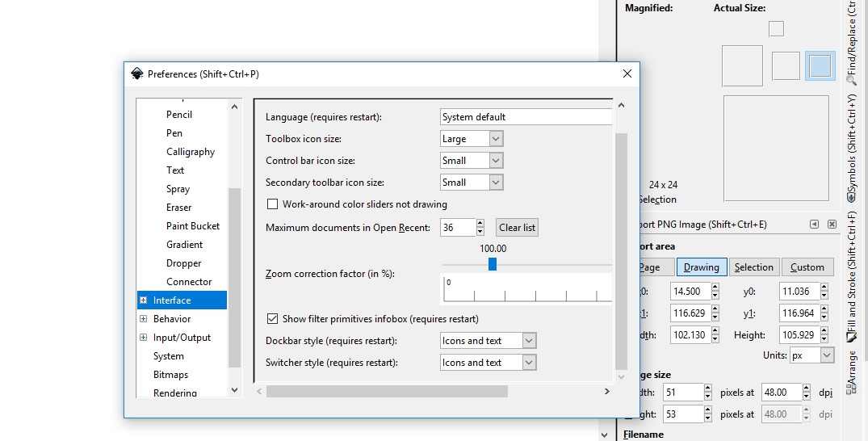The width and height of the screenshot is (868, 441).
Task: Close the Export PNG Image panel
Action: (830, 225)
